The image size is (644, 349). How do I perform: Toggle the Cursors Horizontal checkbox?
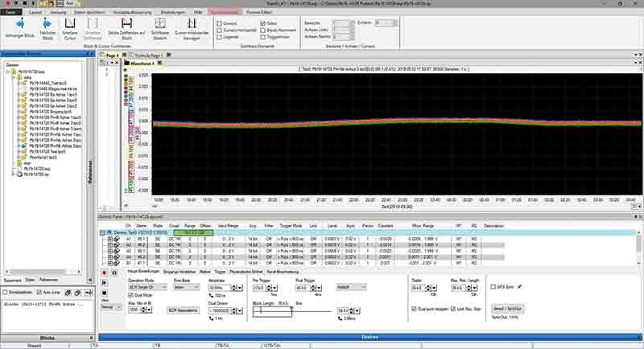tap(219, 31)
